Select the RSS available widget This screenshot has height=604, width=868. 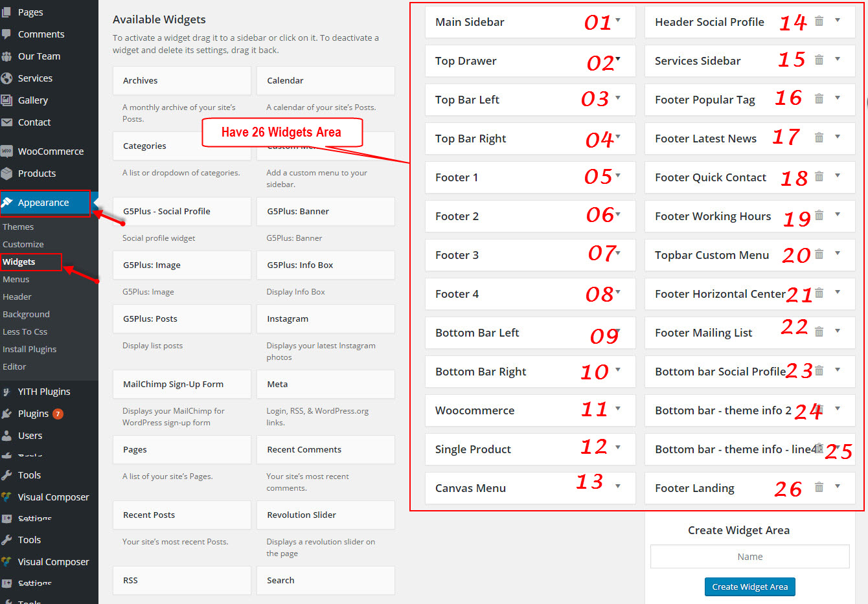[x=182, y=580]
